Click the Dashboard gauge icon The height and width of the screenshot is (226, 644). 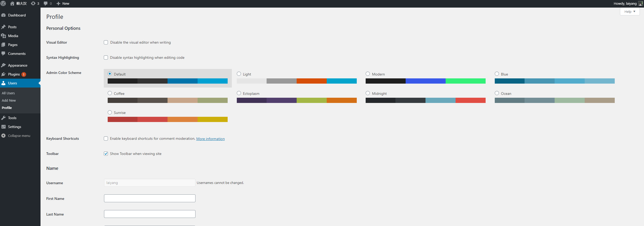pyautogui.click(x=3, y=15)
